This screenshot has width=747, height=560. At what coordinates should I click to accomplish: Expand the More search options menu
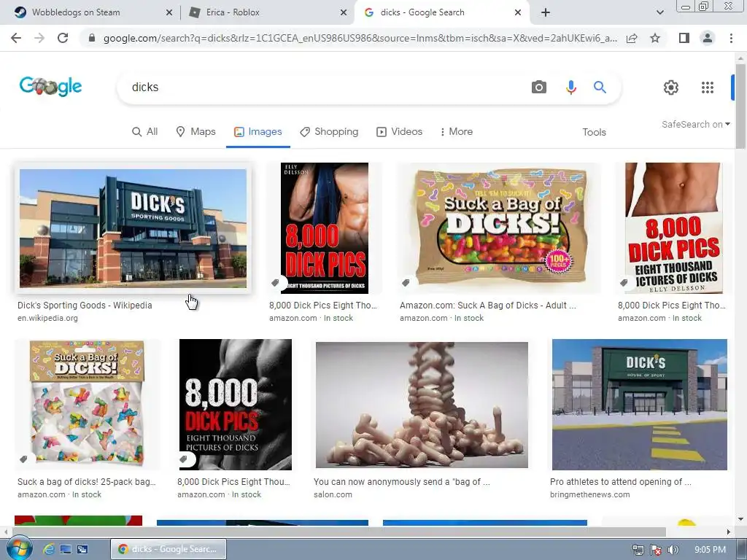pos(457,131)
